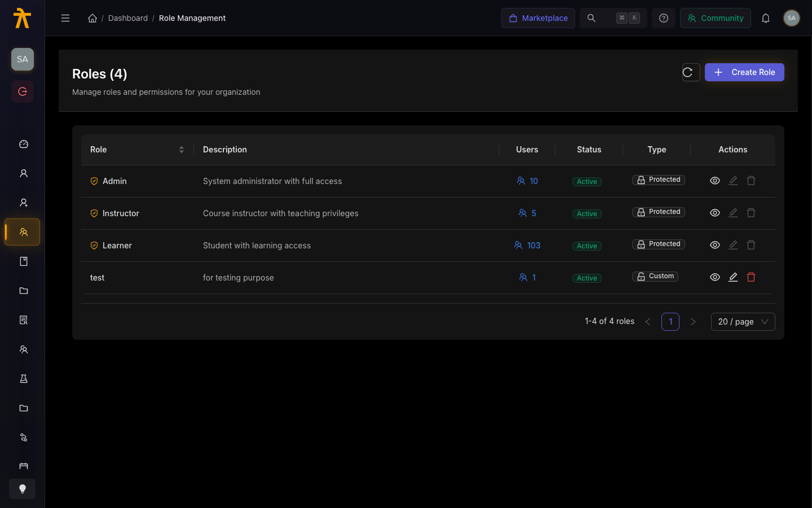Image resolution: width=812 pixels, height=508 pixels.
Task: Sort by the Role column header
Action: 137,150
